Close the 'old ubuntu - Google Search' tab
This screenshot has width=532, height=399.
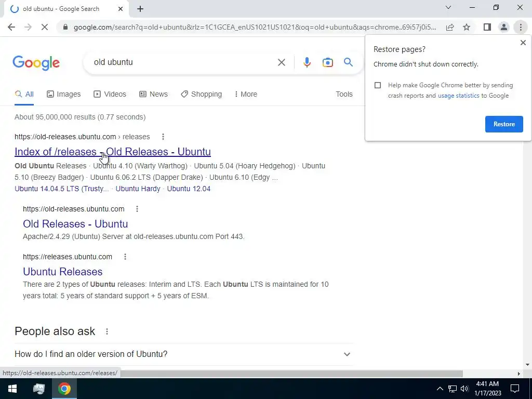pos(121,9)
